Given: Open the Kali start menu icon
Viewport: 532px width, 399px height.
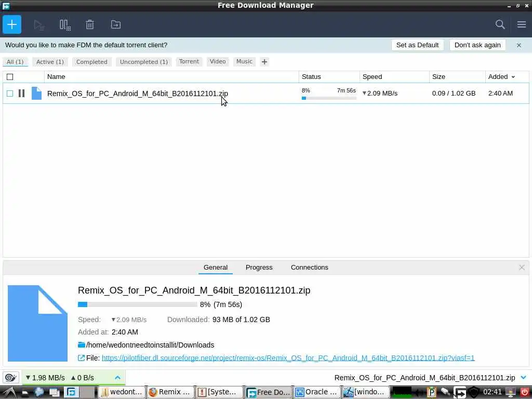Looking at the screenshot, I should (x=8, y=392).
